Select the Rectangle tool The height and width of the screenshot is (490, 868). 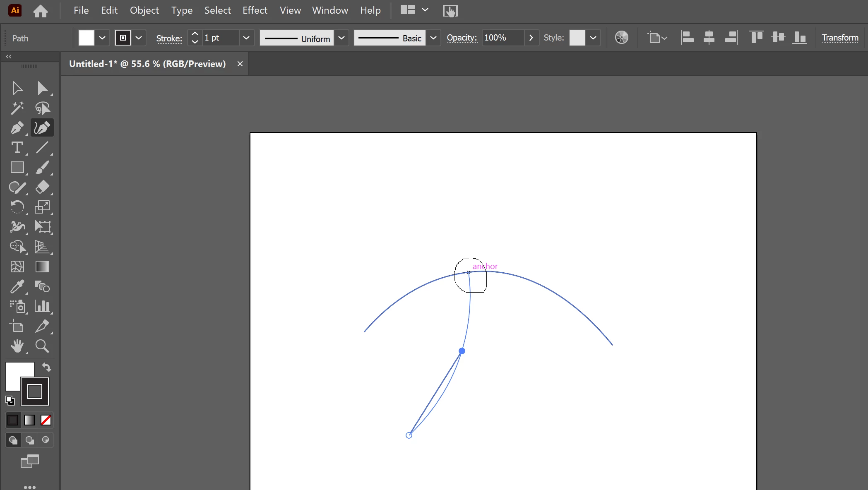point(17,168)
